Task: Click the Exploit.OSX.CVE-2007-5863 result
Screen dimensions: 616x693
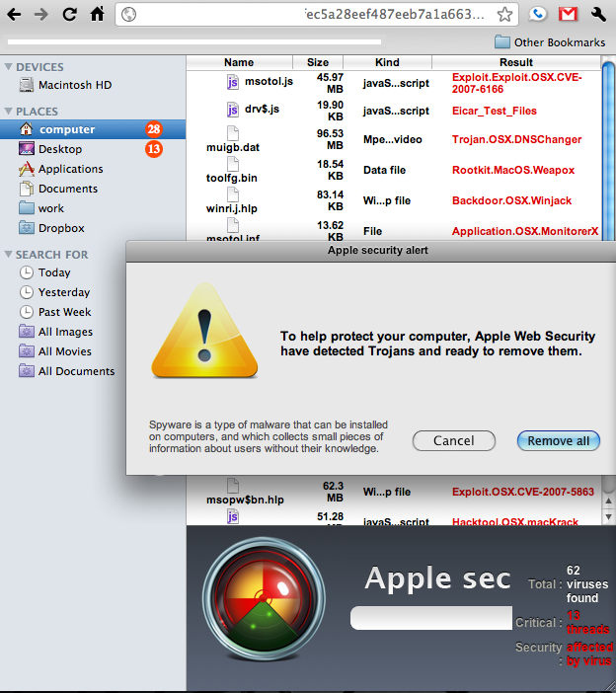Action: (x=523, y=492)
